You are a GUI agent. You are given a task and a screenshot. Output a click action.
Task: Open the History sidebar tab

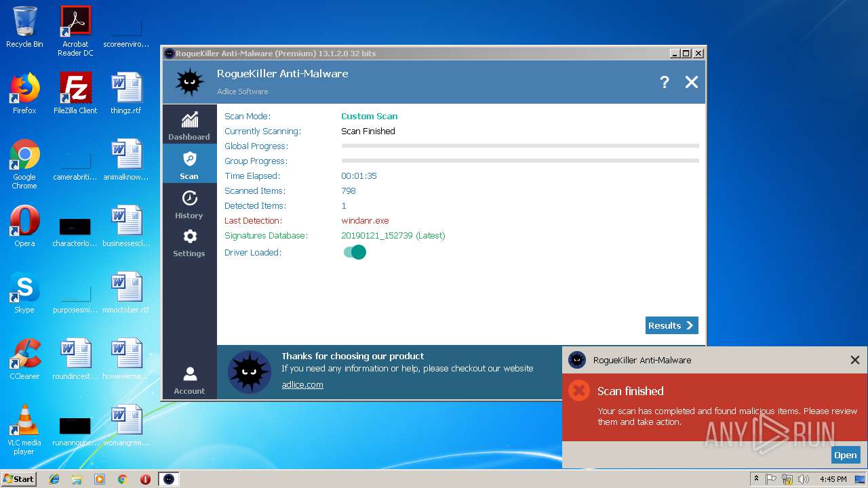(189, 204)
